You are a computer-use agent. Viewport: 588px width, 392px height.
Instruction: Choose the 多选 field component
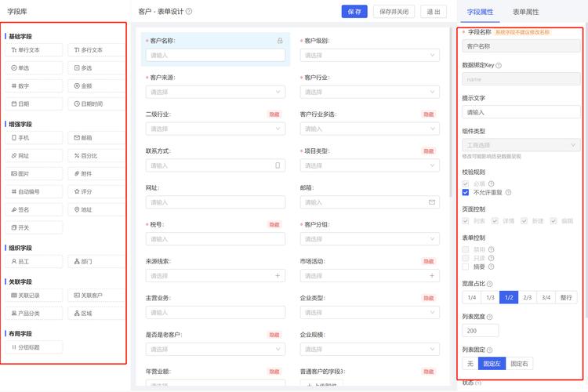96,68
